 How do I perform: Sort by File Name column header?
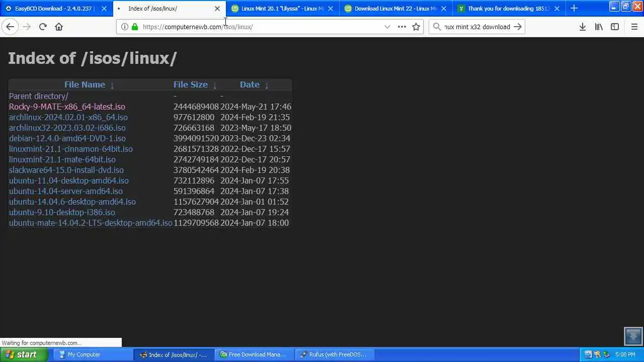point(85,84)
